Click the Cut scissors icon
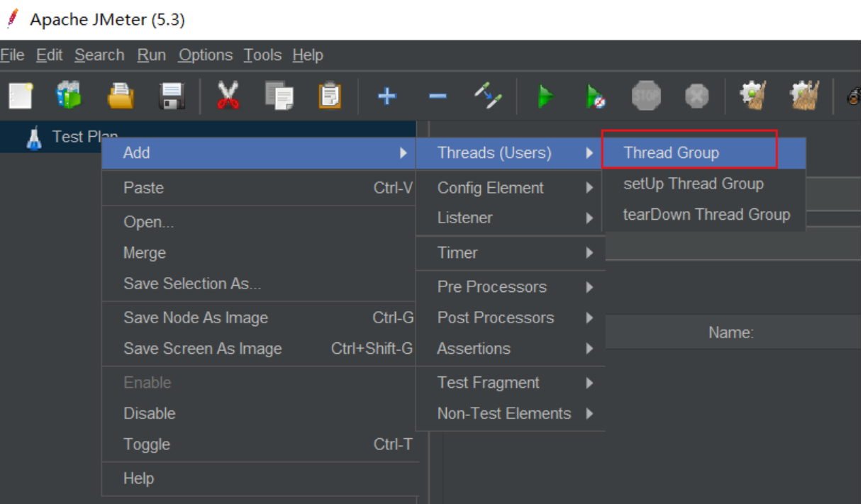Viewport: 863px width, 504px height. 228,95
